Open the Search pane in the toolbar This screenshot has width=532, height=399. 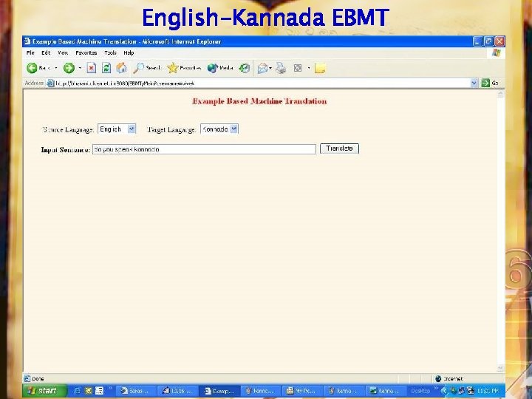tap(146, 68)
